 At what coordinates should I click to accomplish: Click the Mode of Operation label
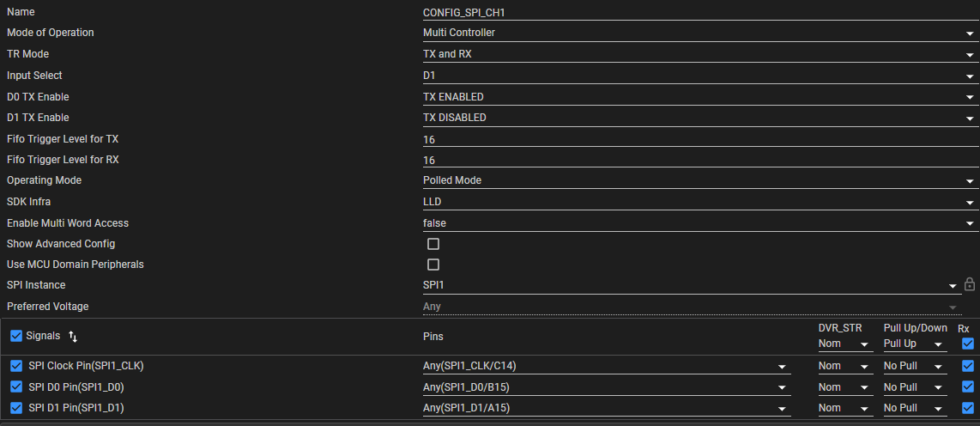click(50, 33)
